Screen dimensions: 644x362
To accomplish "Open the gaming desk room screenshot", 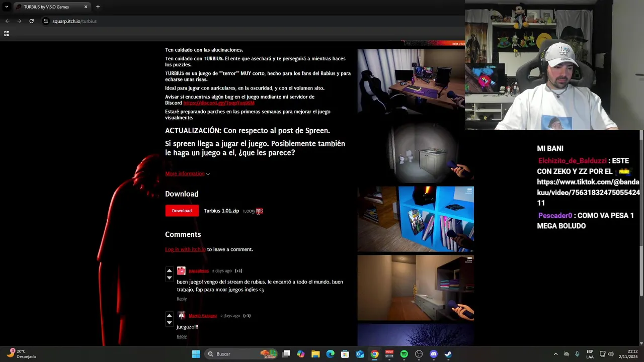I will click(411, 81).
